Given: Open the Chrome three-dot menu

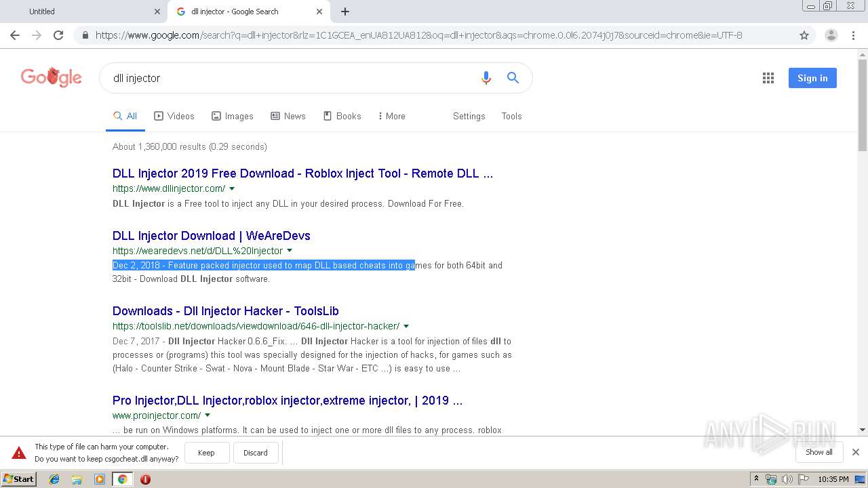Looking at the screenshot, I should point(854,35).
